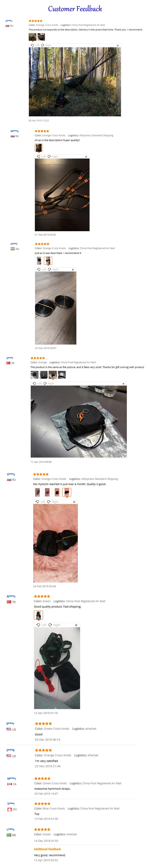Rotate right the forest hammock photo
Screen dimensions: 148x868
coord(46,45)
